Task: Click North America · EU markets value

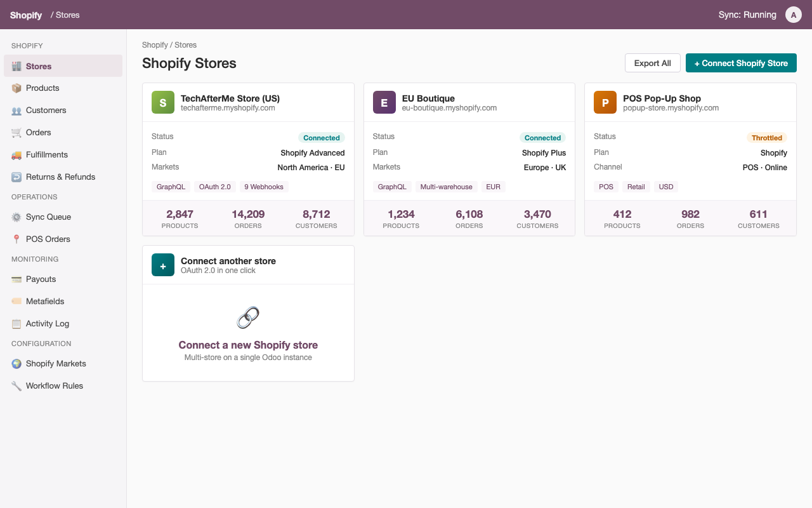Action: (x=311, y=168)
